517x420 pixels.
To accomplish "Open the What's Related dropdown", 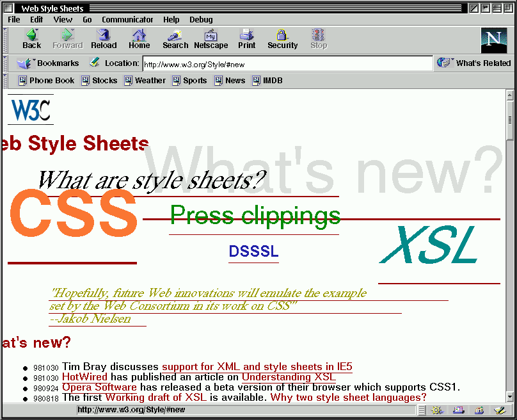I will pos(473,63).
